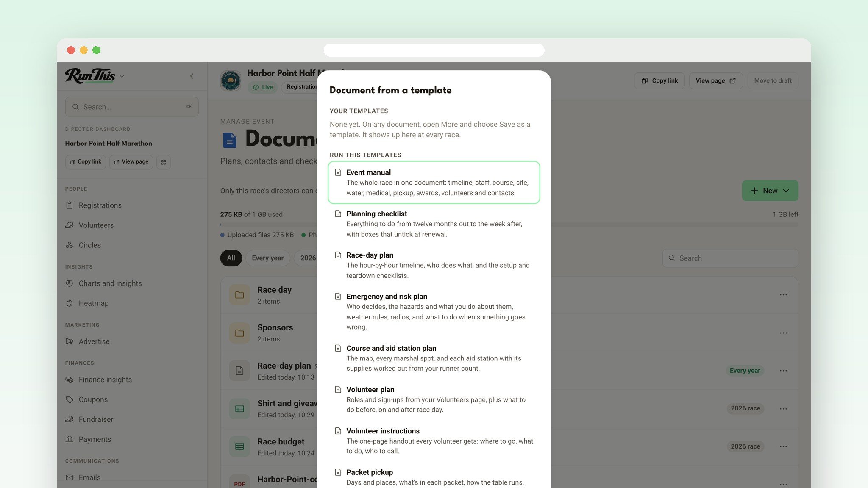The image size is (868, 488).
Task: Open more options for Race-day plan row
Action: [783, 371]
